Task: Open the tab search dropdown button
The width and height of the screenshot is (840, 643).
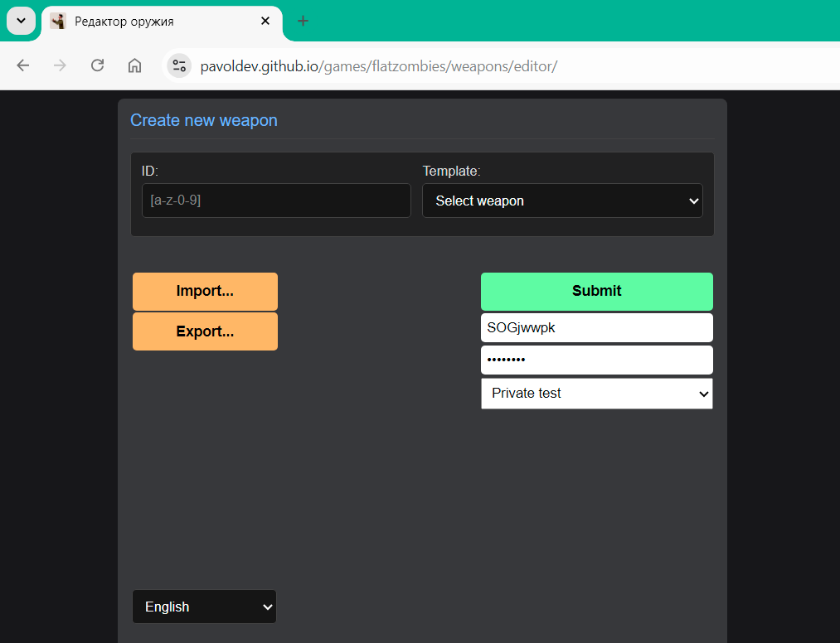Action: (21, 21)
